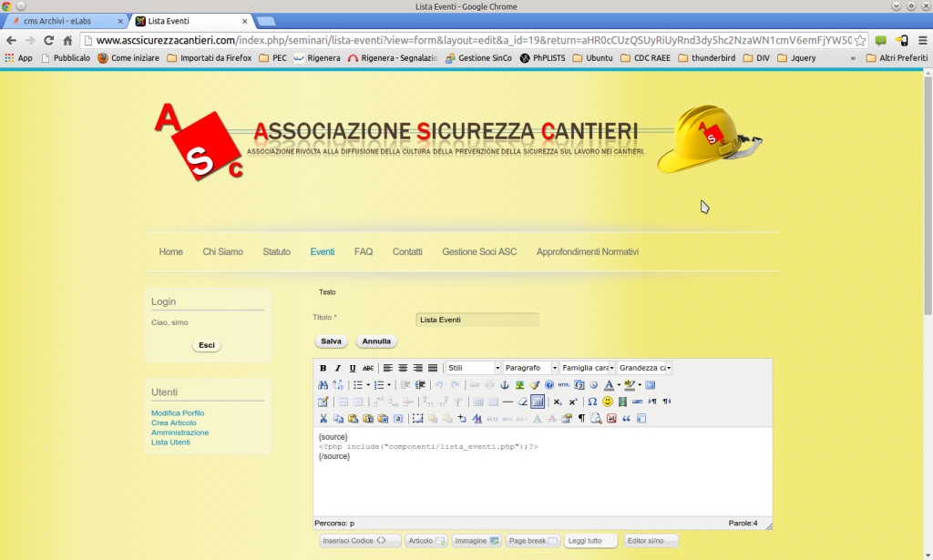Open HTML source editor
933x560 pixels.
click(x=563, y=384)
